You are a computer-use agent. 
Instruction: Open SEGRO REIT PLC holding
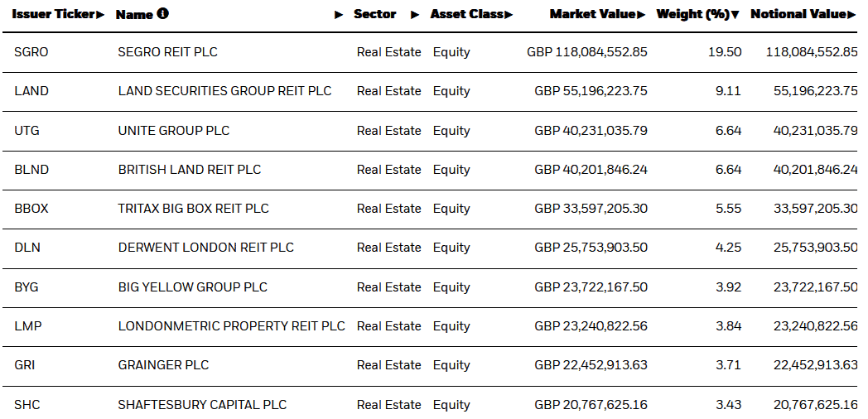pos(167,52)
